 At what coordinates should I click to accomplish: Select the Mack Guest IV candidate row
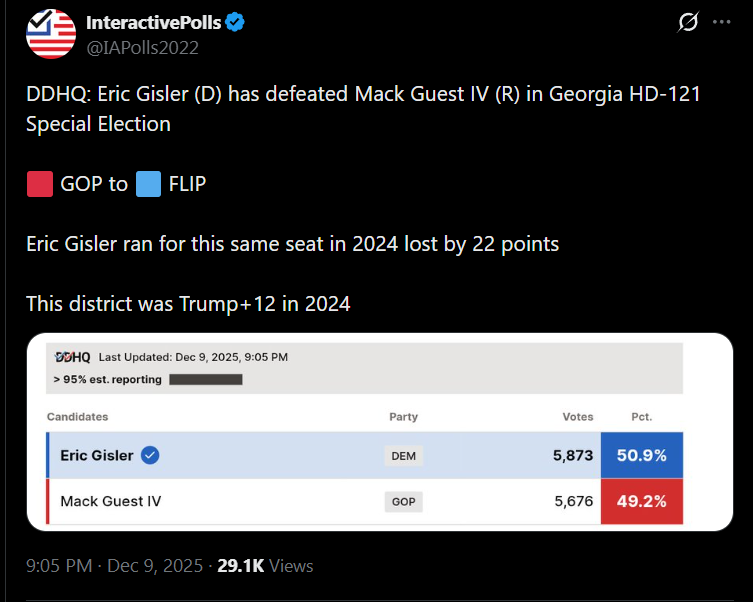[111, 502]
